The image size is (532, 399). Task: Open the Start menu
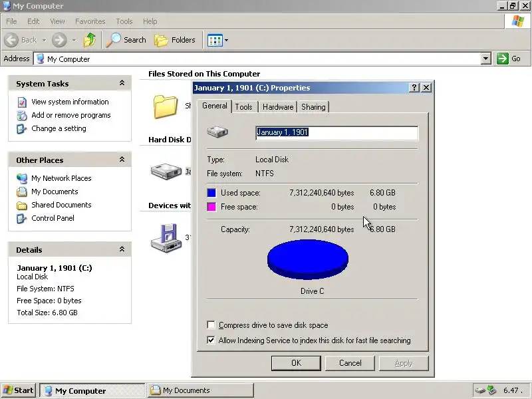pos(19,390)
